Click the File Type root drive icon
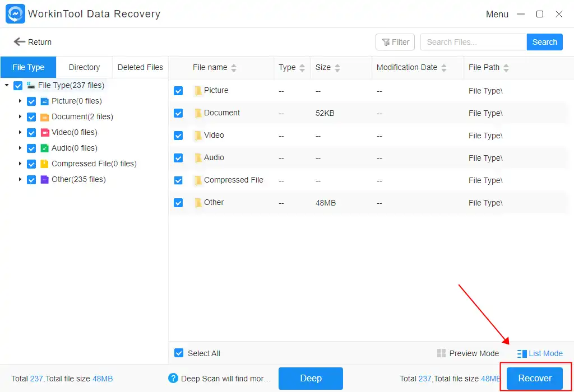Image resolution: width=574 pixels, height=392 pixels. [31, 85]
